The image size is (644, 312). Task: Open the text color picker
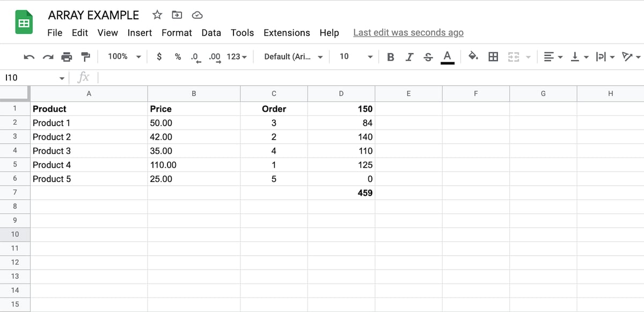[447, 56]
